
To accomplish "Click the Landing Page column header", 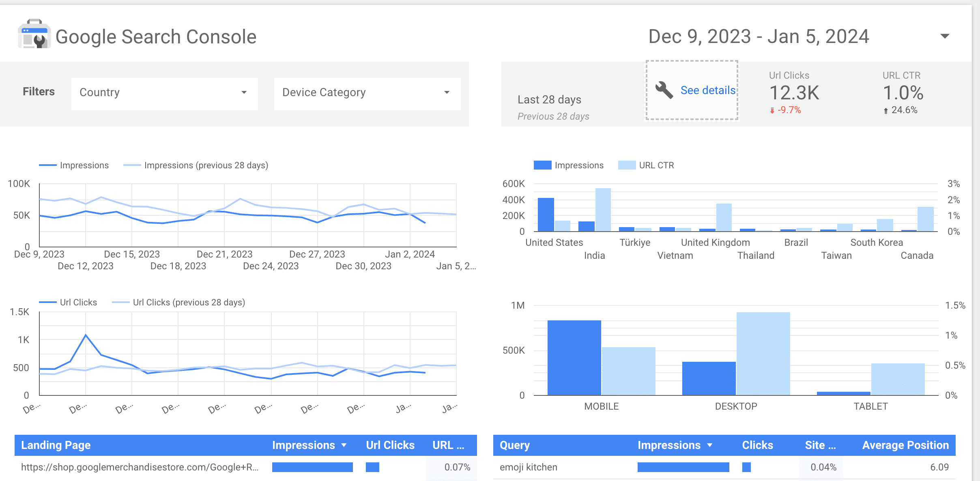I will tap(56, 445).
